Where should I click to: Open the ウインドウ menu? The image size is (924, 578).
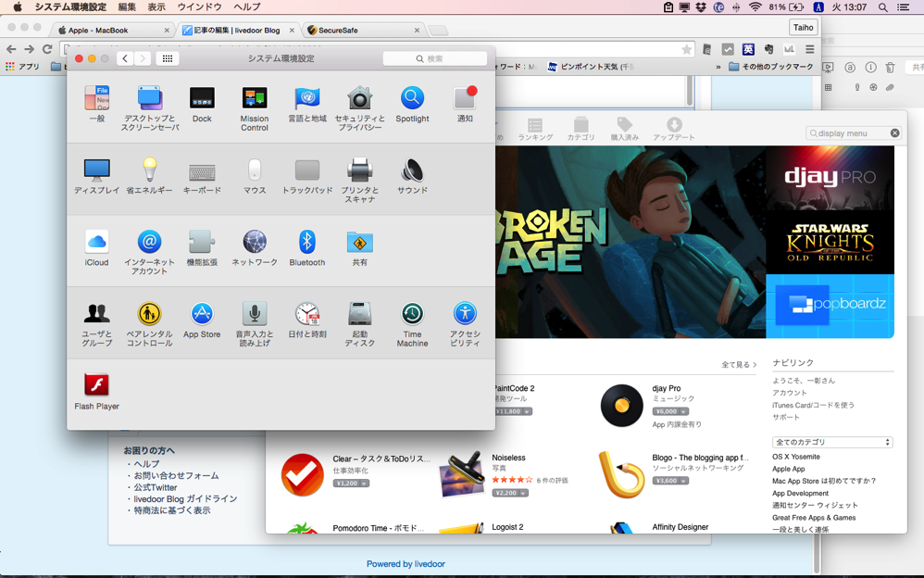point(200,7)
